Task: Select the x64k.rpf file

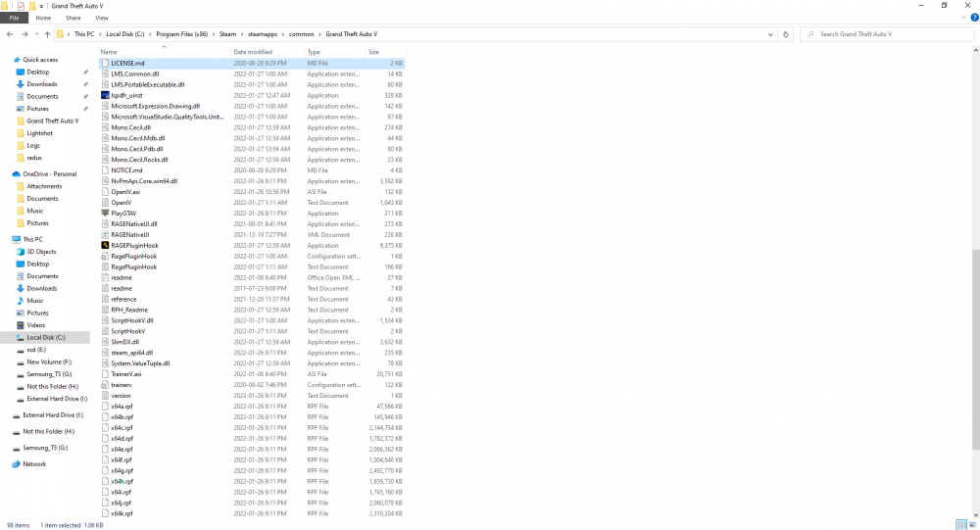Action: 252,513
